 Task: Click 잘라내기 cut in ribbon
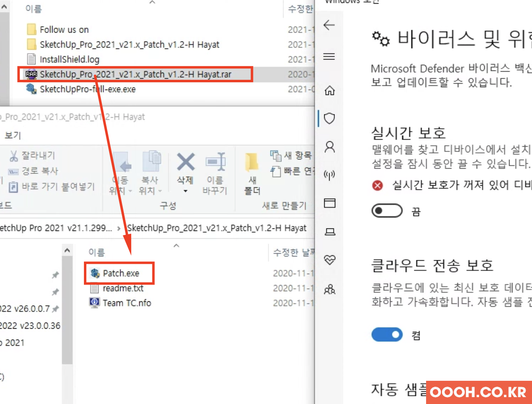tap(33, 156)
